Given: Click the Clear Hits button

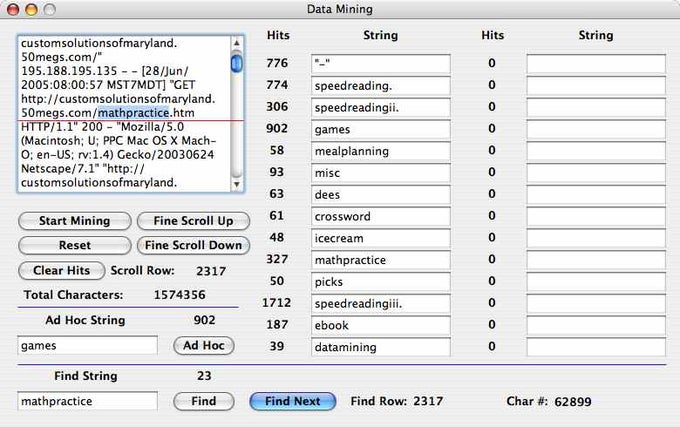Looking at the screenshot, I should [x=61, y=270].
